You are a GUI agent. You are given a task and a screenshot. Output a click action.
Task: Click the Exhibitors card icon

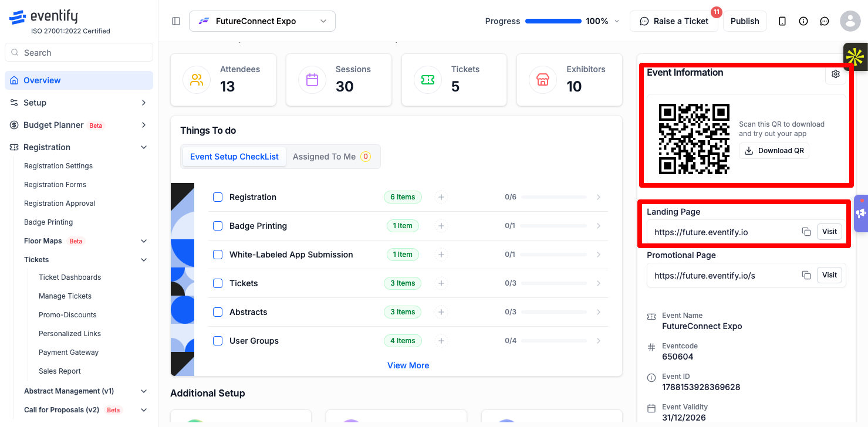click(543, 80)
